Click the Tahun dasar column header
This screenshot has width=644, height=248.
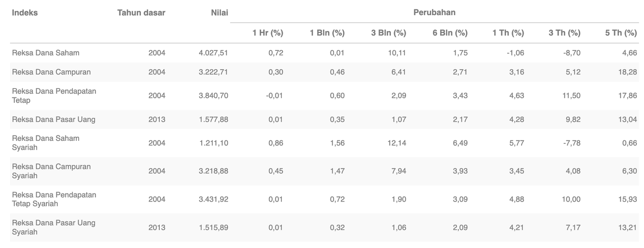coord(141,13)
